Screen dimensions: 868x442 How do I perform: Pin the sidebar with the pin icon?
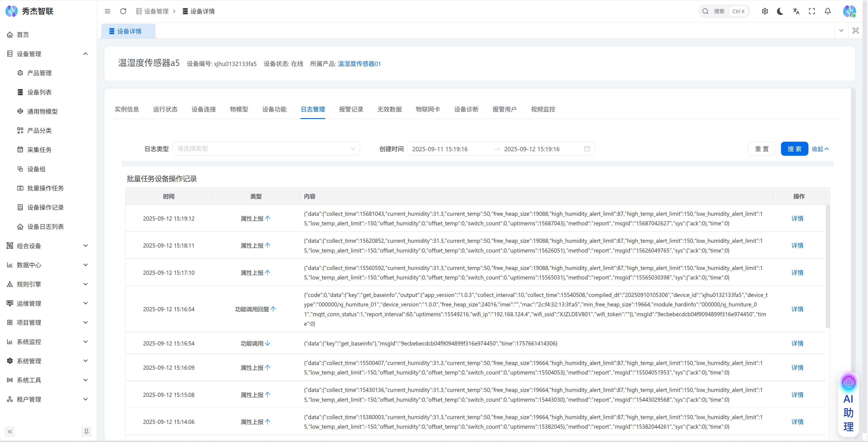coord(86,431)
